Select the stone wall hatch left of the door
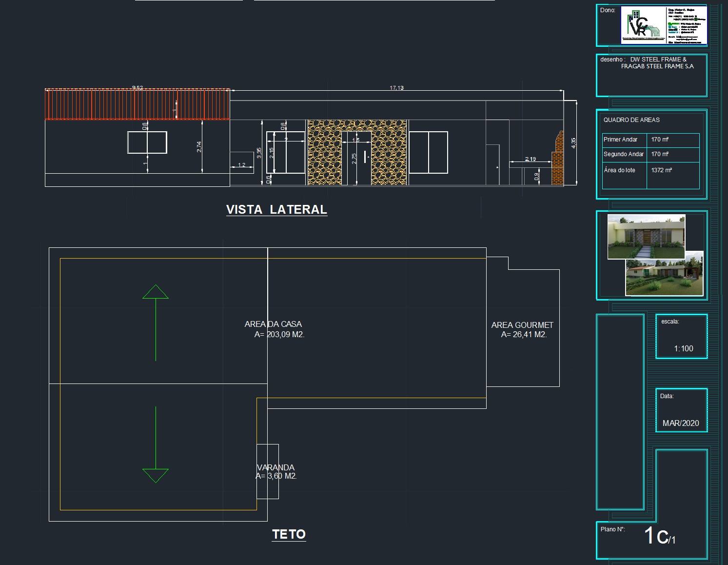This screenshot has height=565, width=728. [324, 153]
